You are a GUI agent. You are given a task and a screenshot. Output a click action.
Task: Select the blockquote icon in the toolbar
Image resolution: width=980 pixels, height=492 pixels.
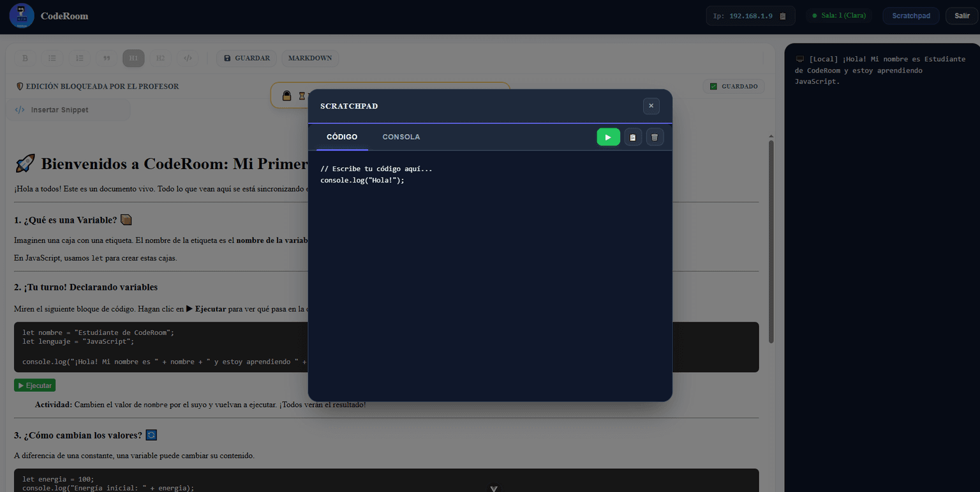[x=107, y=58]
